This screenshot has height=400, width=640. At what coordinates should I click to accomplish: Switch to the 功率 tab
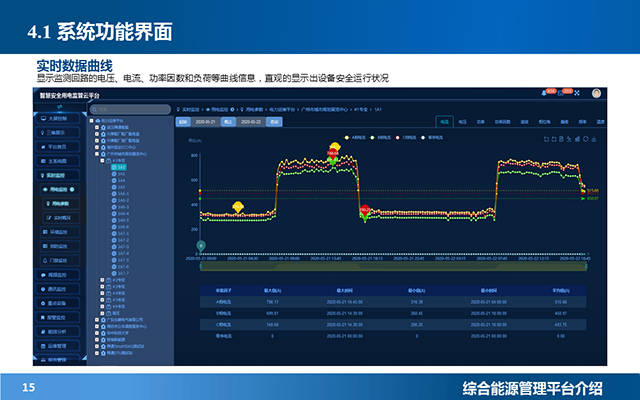pos(480,122)
